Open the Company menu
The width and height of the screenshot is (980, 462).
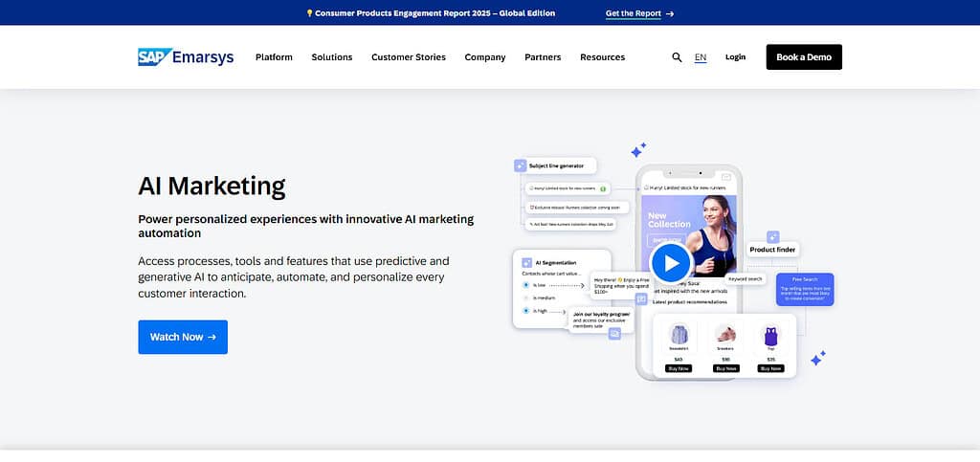(x=485, y=56)
